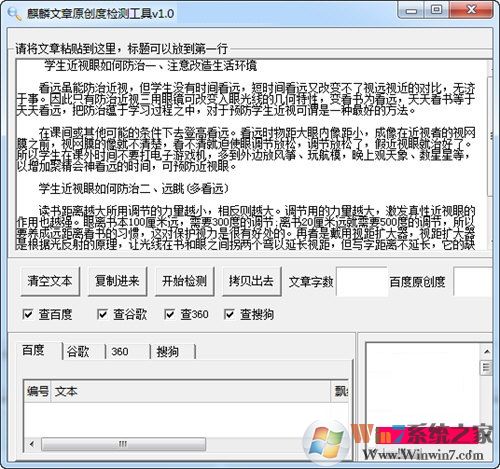Open the 谷歌 results tab

[x=79, y=352]
